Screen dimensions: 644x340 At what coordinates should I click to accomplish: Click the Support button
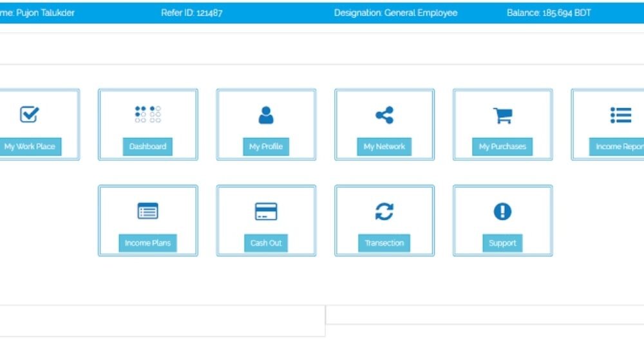click(x=502, y=243)
